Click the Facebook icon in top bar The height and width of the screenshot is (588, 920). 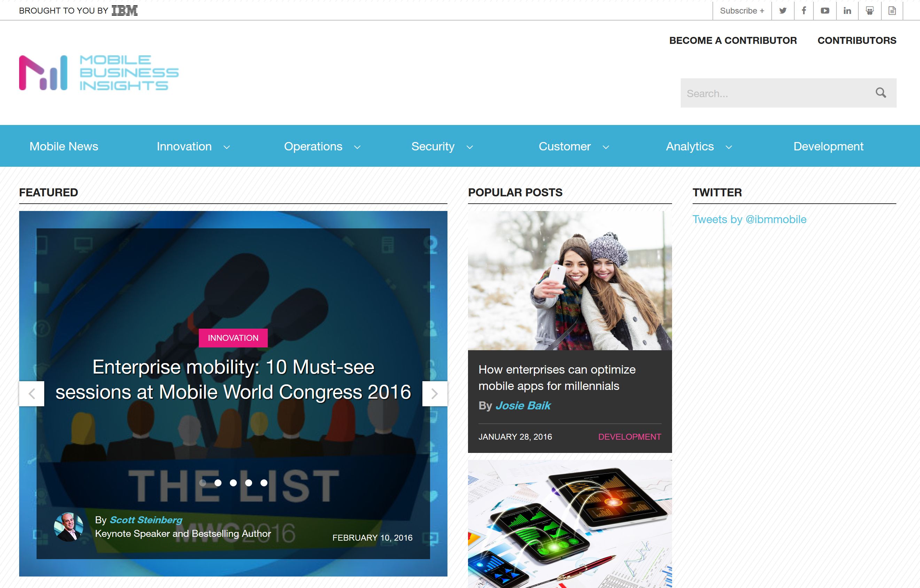(804, 11)
